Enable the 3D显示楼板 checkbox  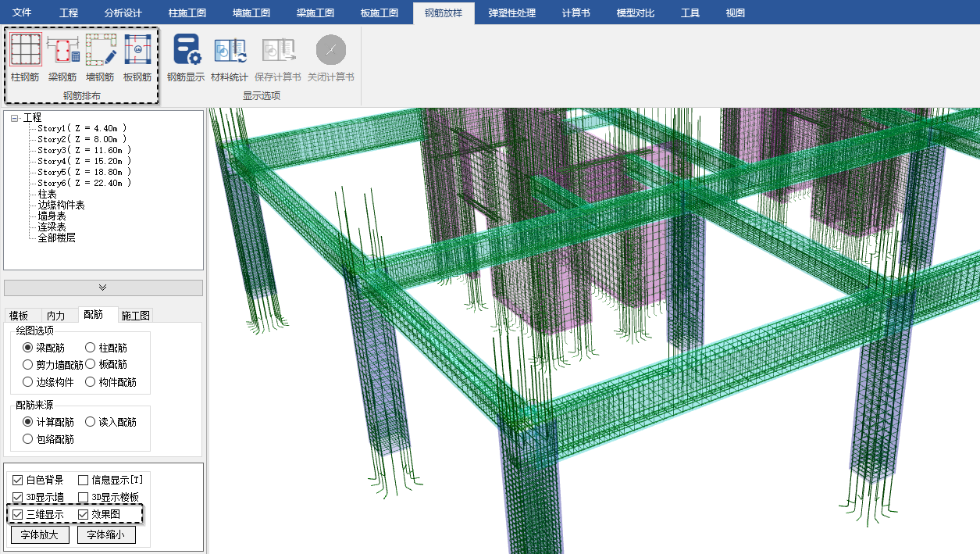pyautogui.click(x=84, y=498)
